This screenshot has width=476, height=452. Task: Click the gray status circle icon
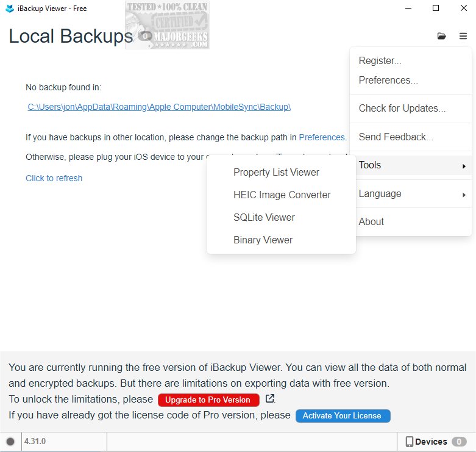tap(10, 442)
